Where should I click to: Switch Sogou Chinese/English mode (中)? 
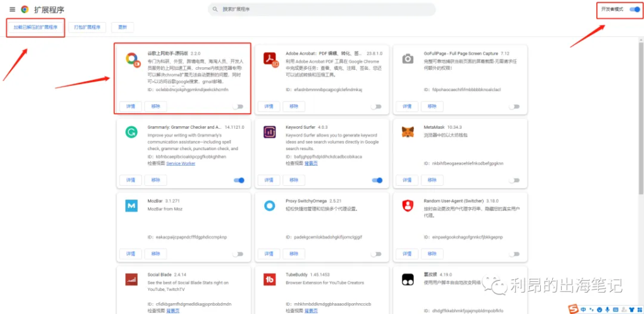(x=583, y=309)
